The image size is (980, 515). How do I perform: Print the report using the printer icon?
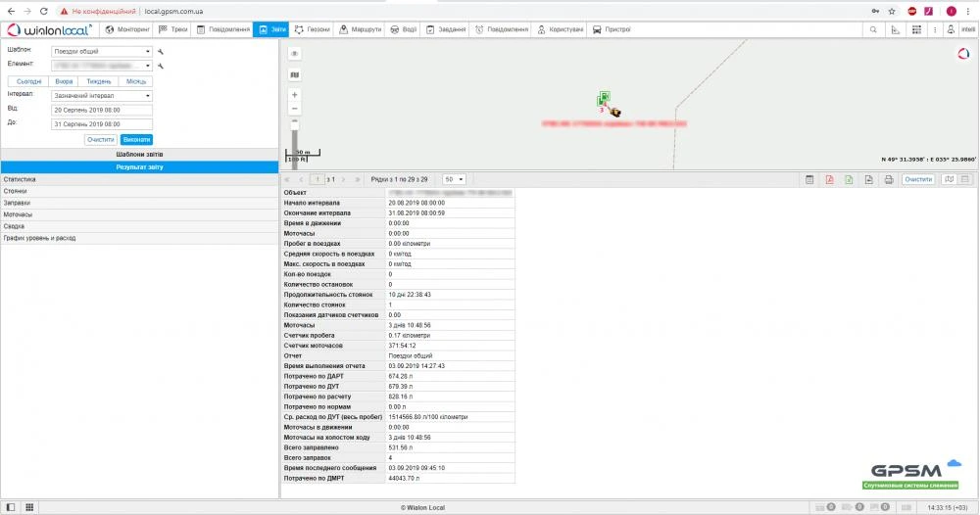888,180
